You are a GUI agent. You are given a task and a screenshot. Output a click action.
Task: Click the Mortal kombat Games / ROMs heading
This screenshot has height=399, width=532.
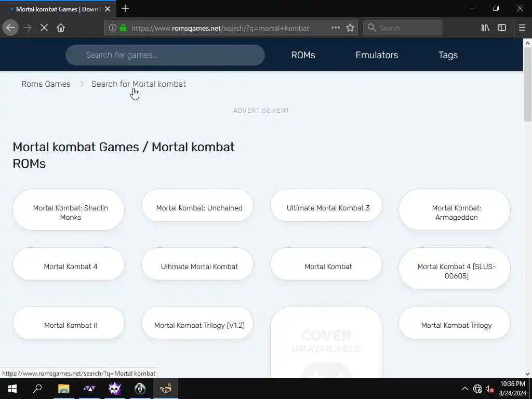(124, 155)
